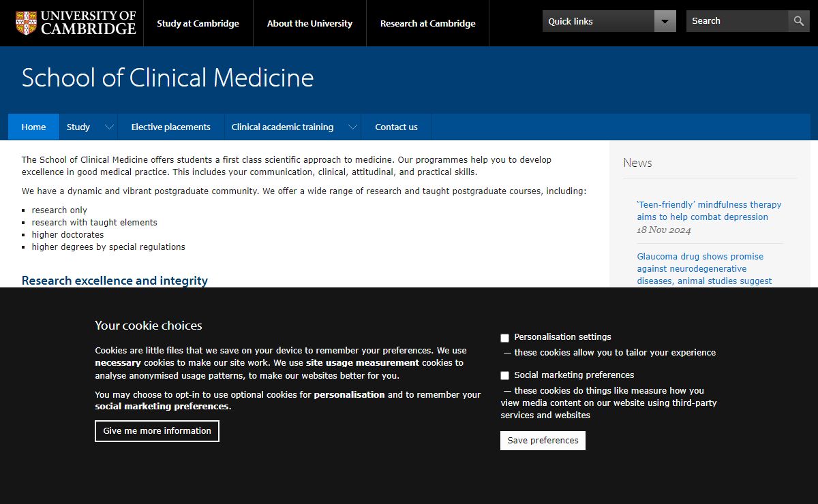Click into the Search input field
This screenshot has width=818, height=504.
(736, 21)
